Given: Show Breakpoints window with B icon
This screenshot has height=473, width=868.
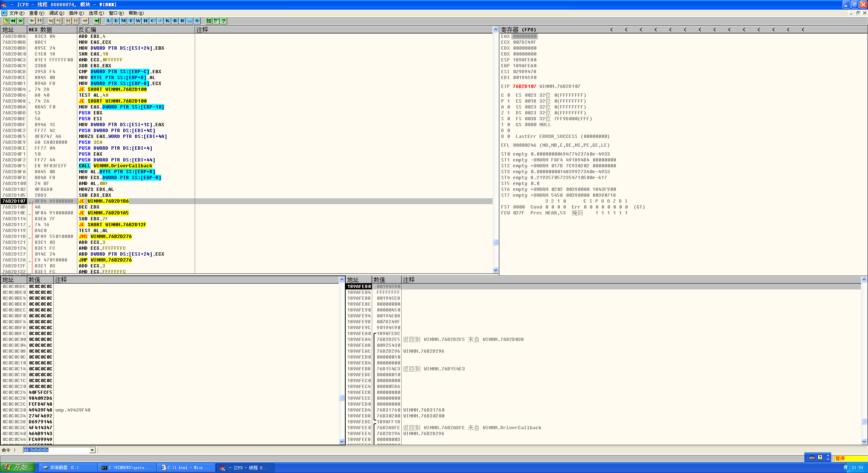Looking at the screenshot, I should pyautogui.click(x=175, y=21).
